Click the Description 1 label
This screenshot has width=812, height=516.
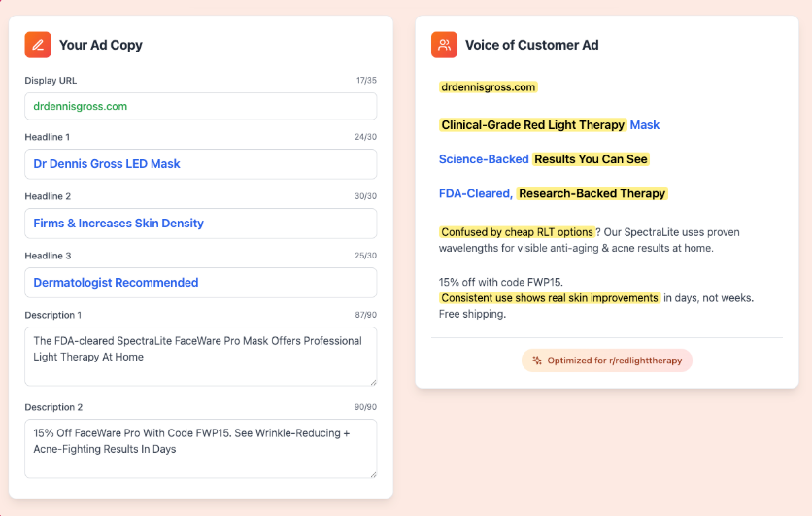pyautogui.click(x=52, y=315)
